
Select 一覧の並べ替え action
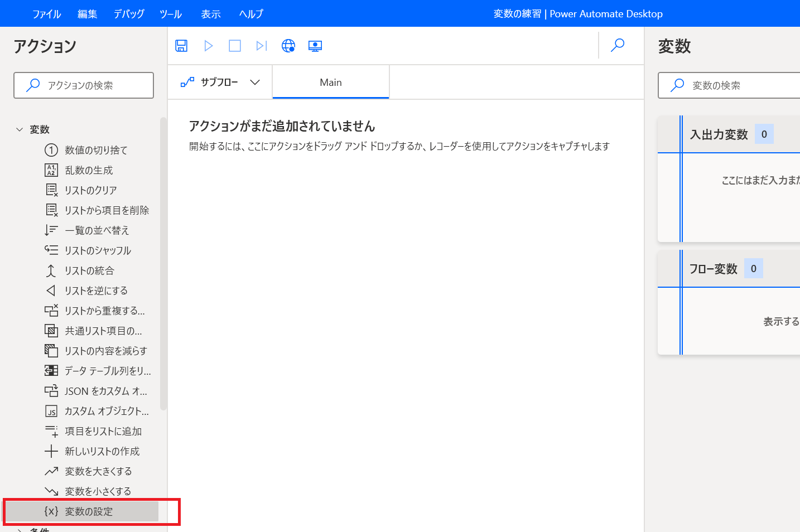pos(87,230)
